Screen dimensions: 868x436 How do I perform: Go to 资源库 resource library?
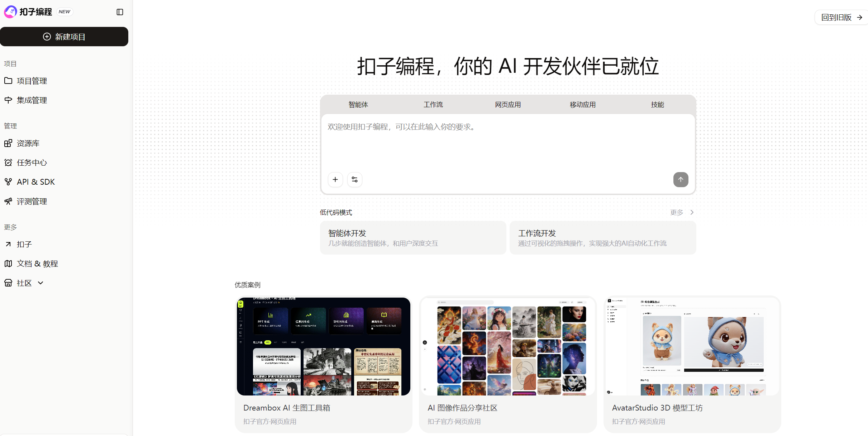[x=28, y=143]
